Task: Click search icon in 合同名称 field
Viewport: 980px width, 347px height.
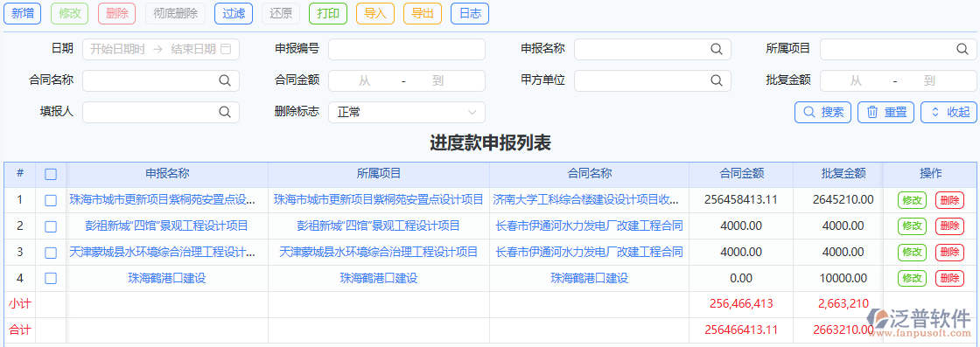Action: (x=224, y=80)
